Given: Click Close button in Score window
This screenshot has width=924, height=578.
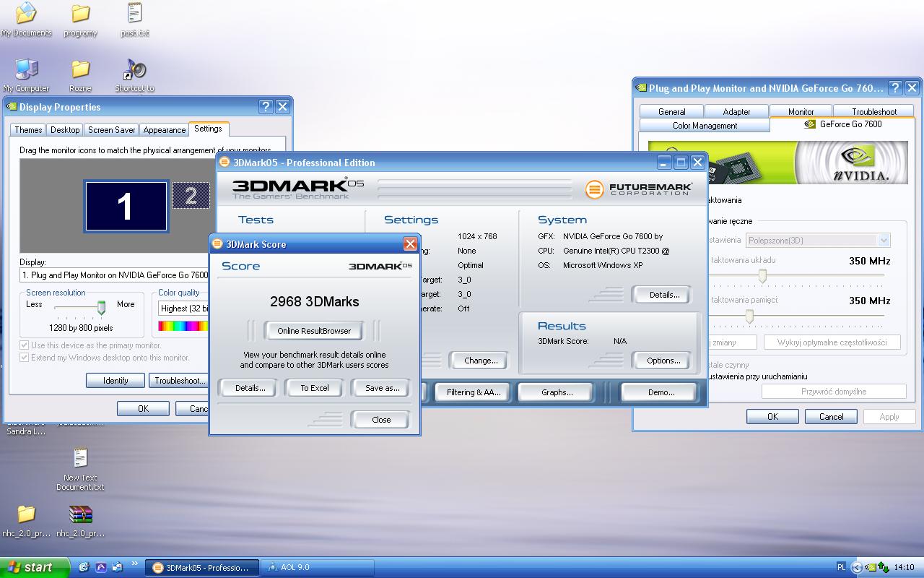Looking at the screenshot, I should (381, 420).
